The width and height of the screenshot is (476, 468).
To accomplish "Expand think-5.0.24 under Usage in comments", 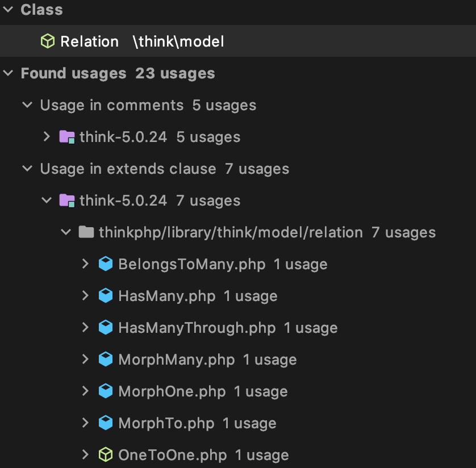I will click(47, 136).
